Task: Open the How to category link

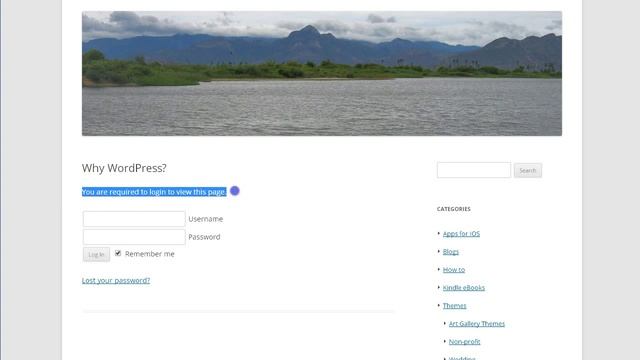Action: [x=454, y=269]
